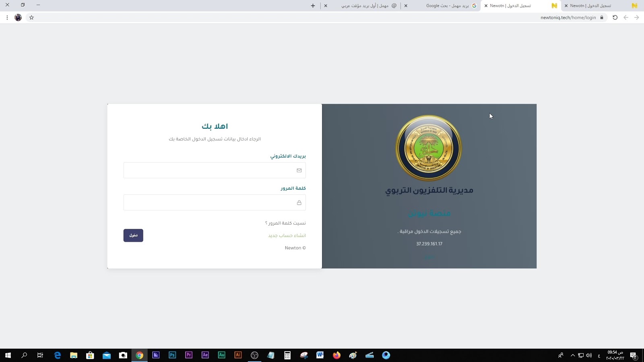Screen dimensions: 644x362
Task: Click the Chrome icon in the taskbar
Action: coord(139,355)
